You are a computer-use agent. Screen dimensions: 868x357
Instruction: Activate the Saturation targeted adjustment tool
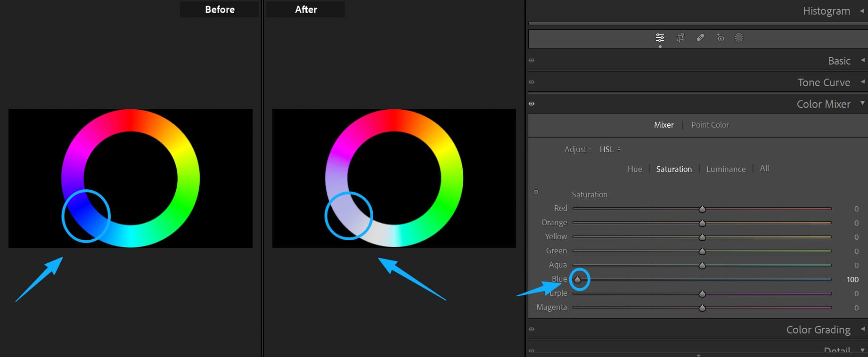click(x=536, y=192)
